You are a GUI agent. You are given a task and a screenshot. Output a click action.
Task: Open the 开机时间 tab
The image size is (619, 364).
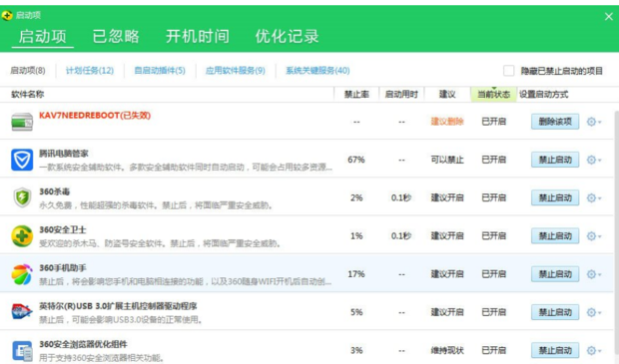[198, 36]
